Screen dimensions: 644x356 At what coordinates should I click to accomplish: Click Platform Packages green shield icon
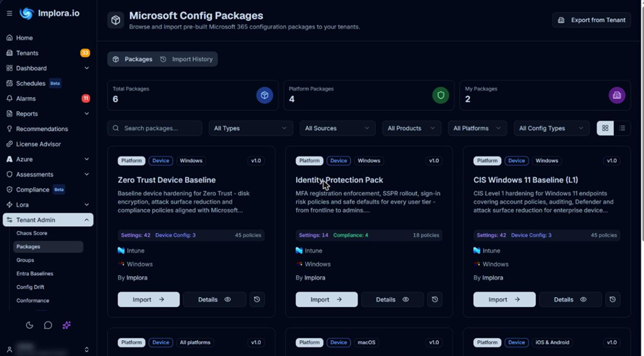tap(441, 95)
